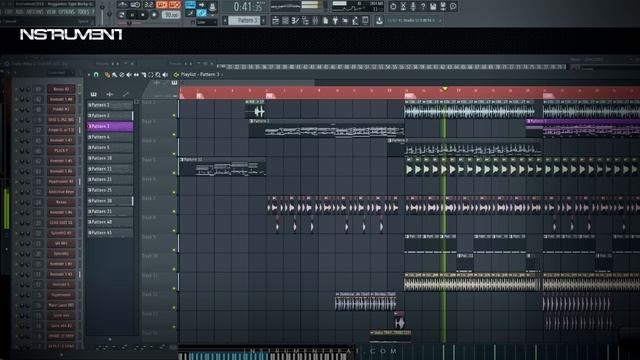This screenshot has height=360, width=640.
Task: Open undo history icon at top right
Action: tap(393, 6)
